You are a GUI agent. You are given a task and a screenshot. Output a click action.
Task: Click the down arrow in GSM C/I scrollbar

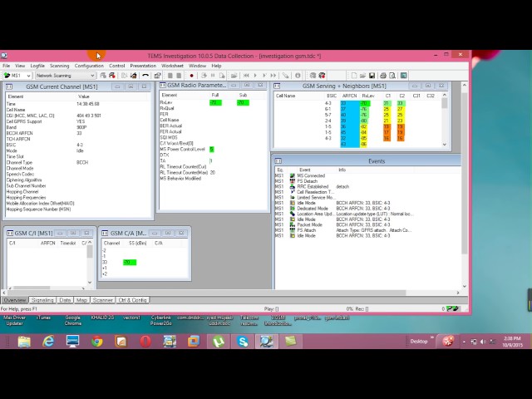90,283
